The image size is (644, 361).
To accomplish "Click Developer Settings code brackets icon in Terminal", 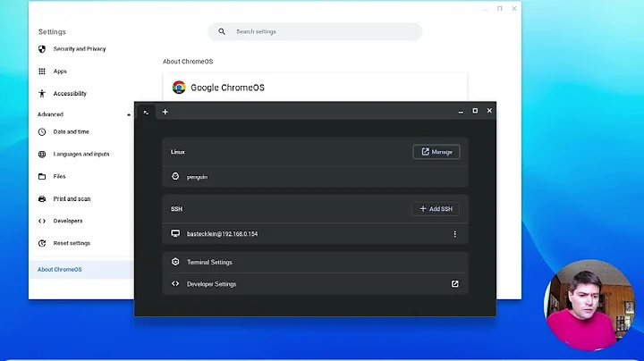I will tap(175, 283).
